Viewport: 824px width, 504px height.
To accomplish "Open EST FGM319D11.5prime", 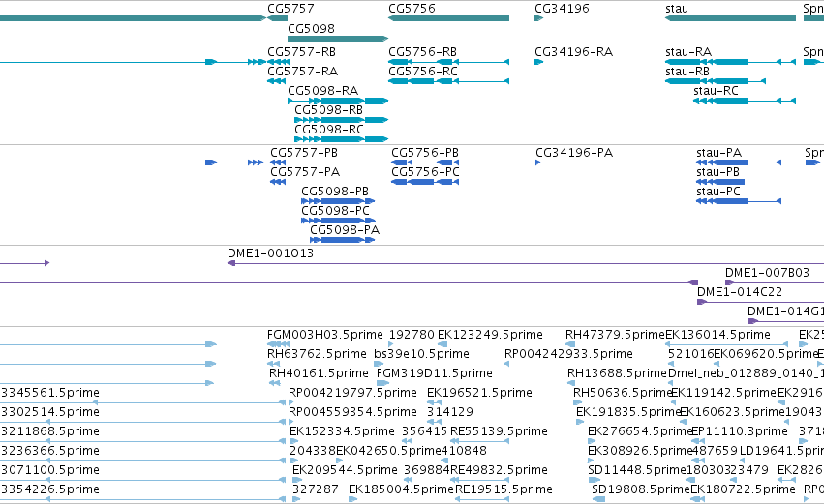I will (435, 373).
